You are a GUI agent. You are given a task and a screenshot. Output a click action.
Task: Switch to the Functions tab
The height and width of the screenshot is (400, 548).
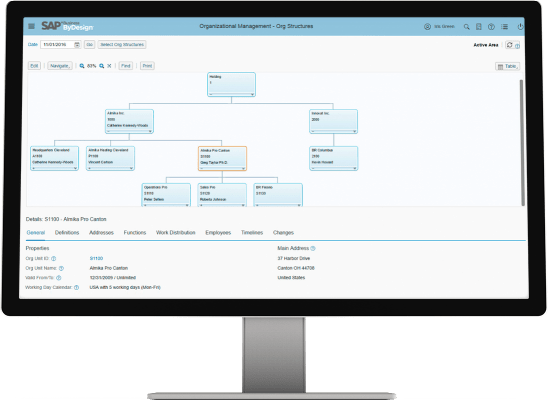coord(135,233)
